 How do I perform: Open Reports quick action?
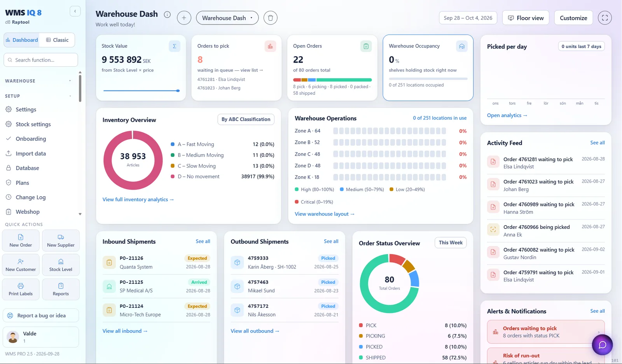[x=61, y=289]
